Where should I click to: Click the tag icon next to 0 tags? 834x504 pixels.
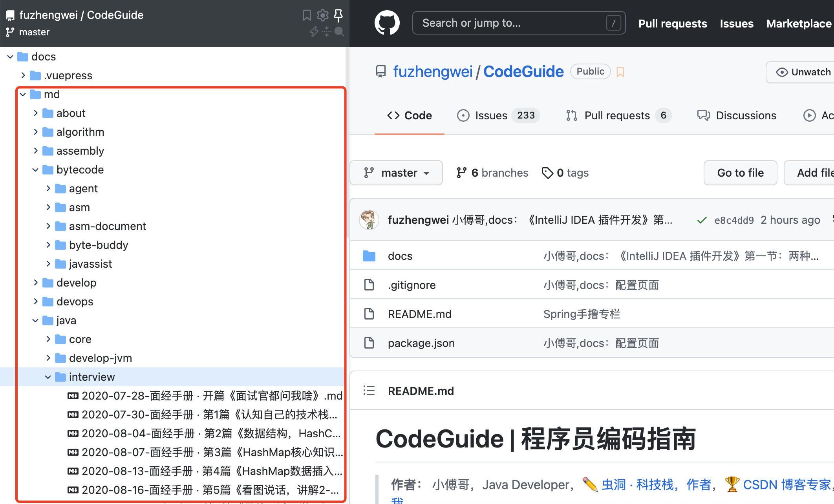click(x=547, y=173)
